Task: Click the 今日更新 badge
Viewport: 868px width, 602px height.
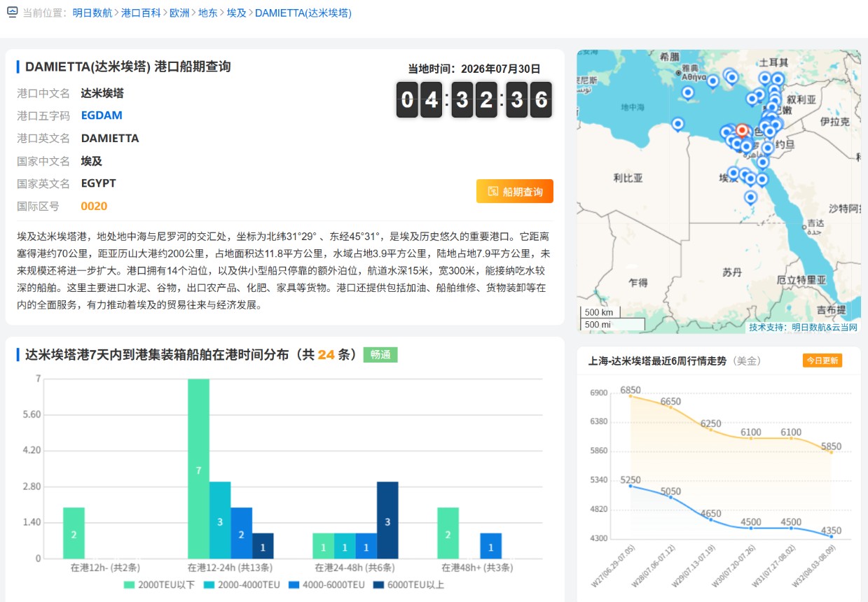Action: 822,360
